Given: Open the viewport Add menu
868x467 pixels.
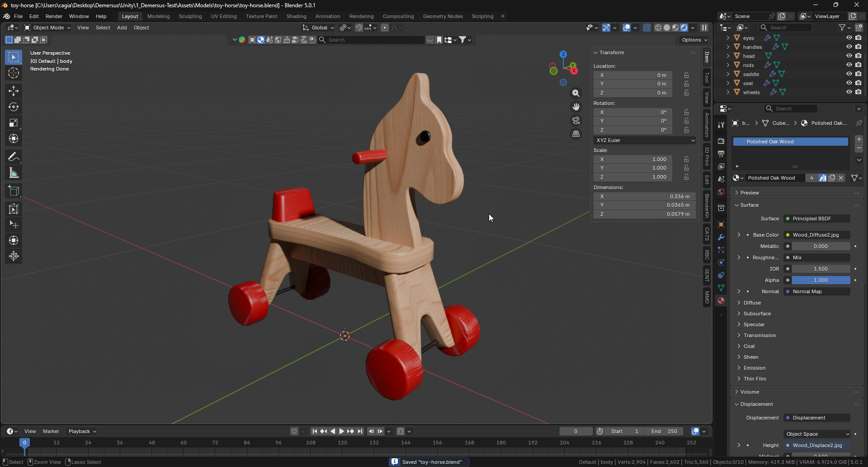Looking at the screenshot, I should pyautogui.click(x=122, y=28).
